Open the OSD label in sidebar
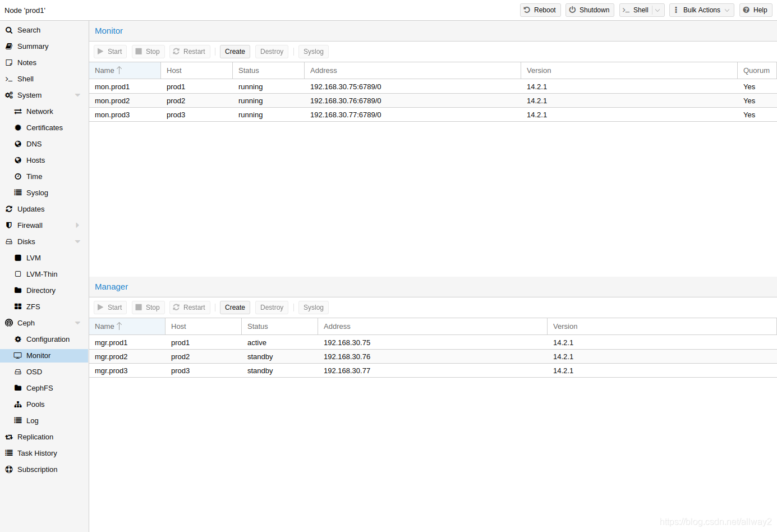The image size is (777, 532). pyautogui.click(x=34, y=372)
